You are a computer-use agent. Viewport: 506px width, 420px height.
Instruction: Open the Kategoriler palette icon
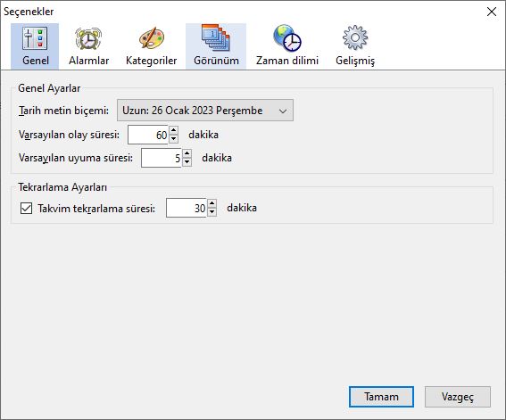[152, 38]
